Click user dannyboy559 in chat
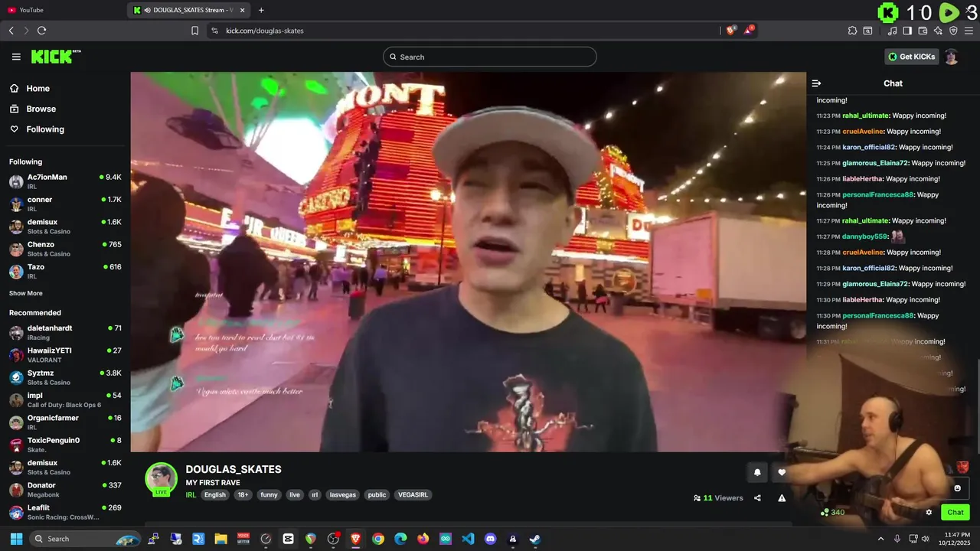 tap(864, 236)
